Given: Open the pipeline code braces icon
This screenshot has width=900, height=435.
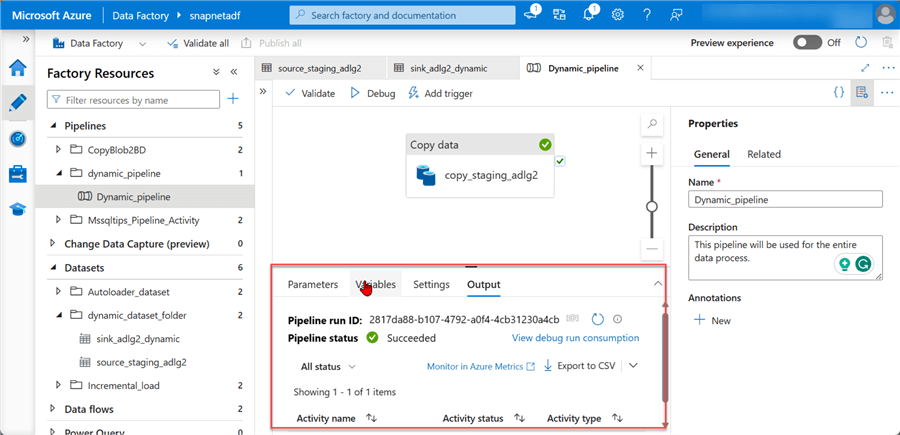Looking at the screenshot, I should point(839,92).
